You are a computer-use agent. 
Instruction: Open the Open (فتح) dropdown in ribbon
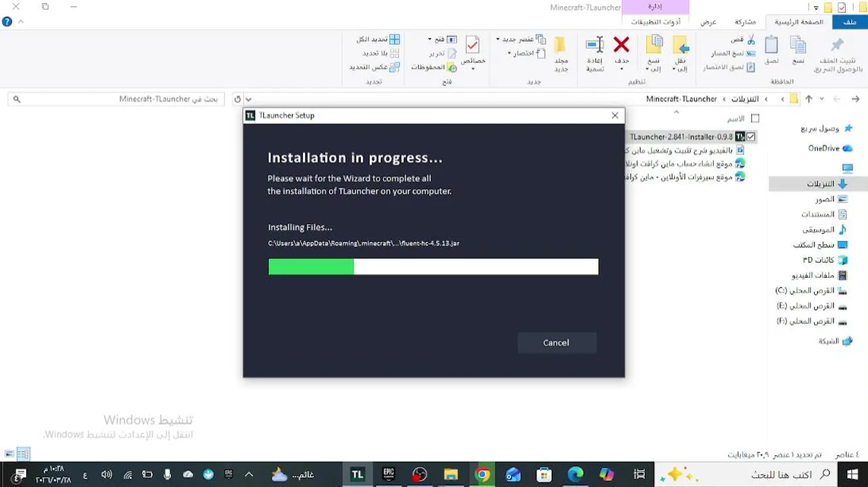tap(442, 39)
